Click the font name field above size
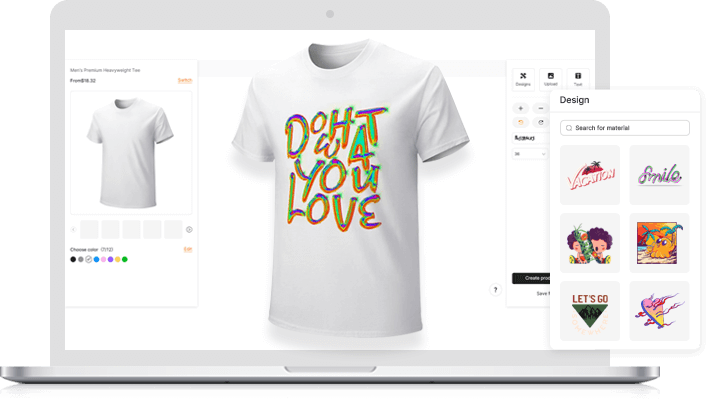 [x=531, y=138]
